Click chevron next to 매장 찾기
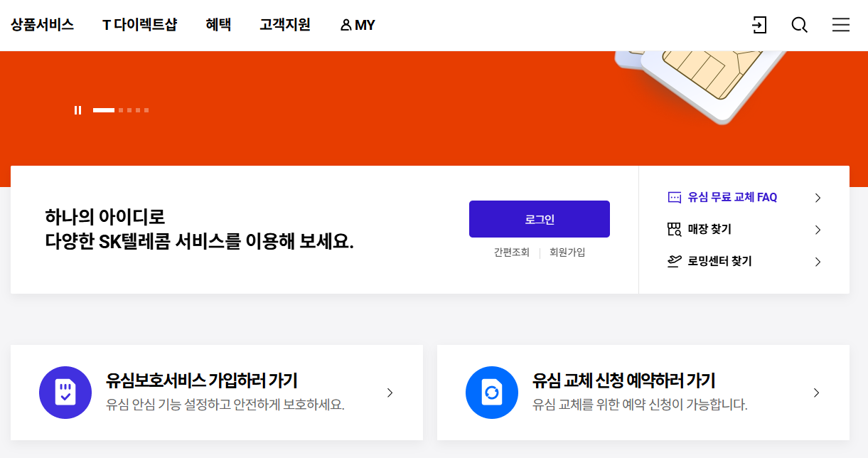 (818, 230)
